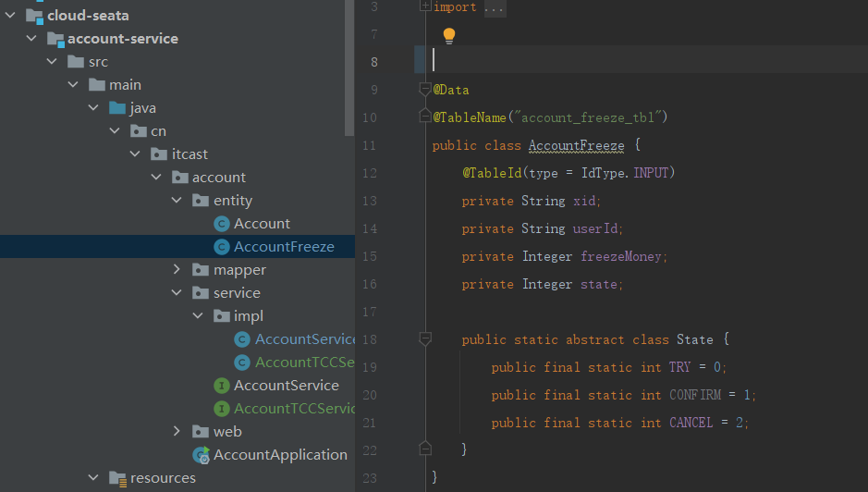The height and width of the screenshot is (492, 868).
Task: Click the "account_freeze_tbl" string literal
Action: click(x=588, y=117)
